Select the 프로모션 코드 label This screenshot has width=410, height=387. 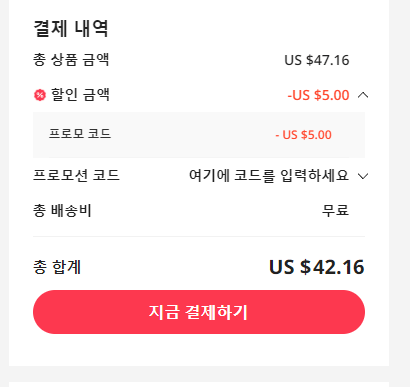click(x=76, y=175)
